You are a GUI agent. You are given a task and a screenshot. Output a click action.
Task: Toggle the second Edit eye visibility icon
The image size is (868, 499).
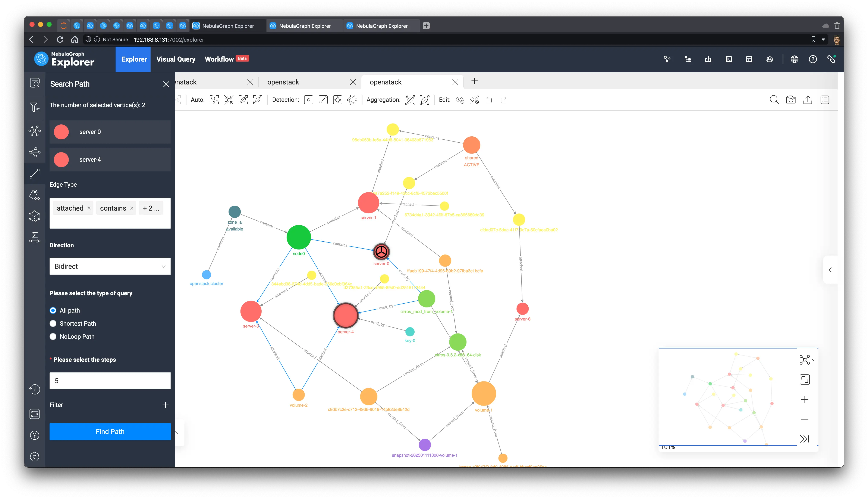(474, 100)
